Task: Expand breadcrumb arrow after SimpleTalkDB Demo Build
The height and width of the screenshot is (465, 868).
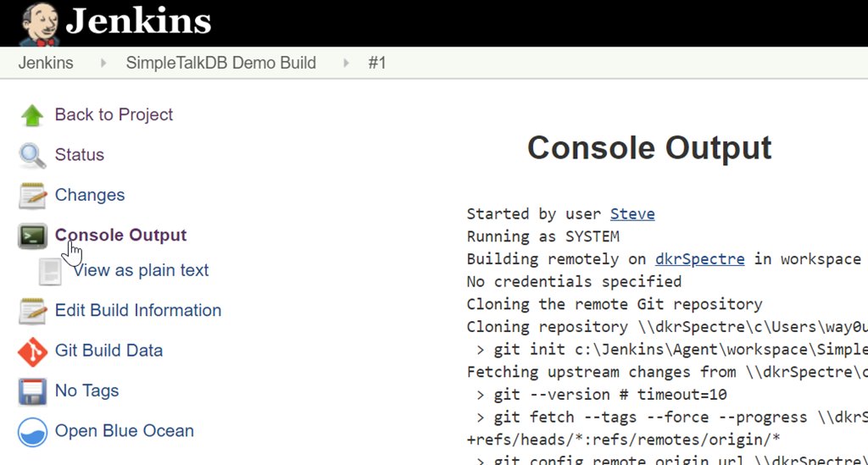Action: coord(346,64)
